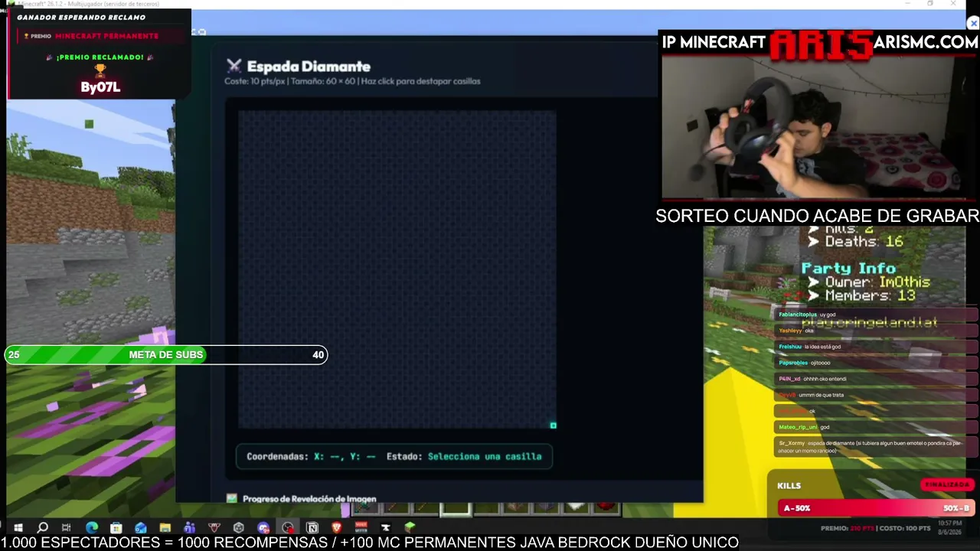Click the 'Members: 13' party line
The width and height of the screenshot is (980, 551).
pos(861,296)
